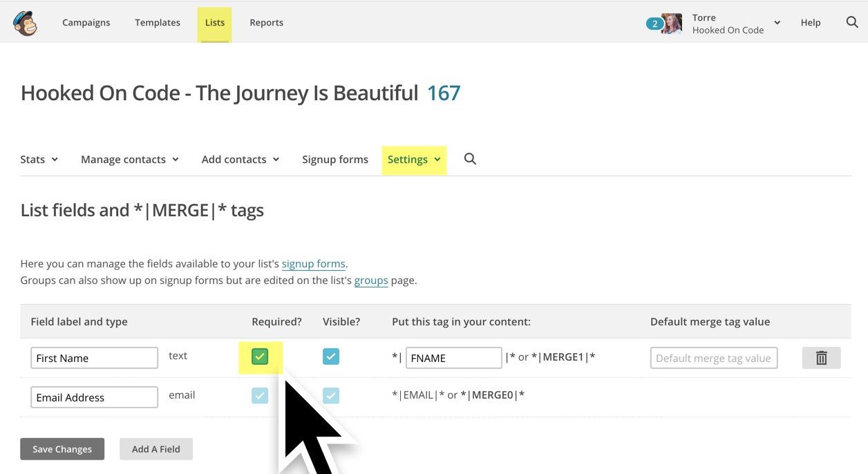Click the 'Visible?' column header

[341, 322]
